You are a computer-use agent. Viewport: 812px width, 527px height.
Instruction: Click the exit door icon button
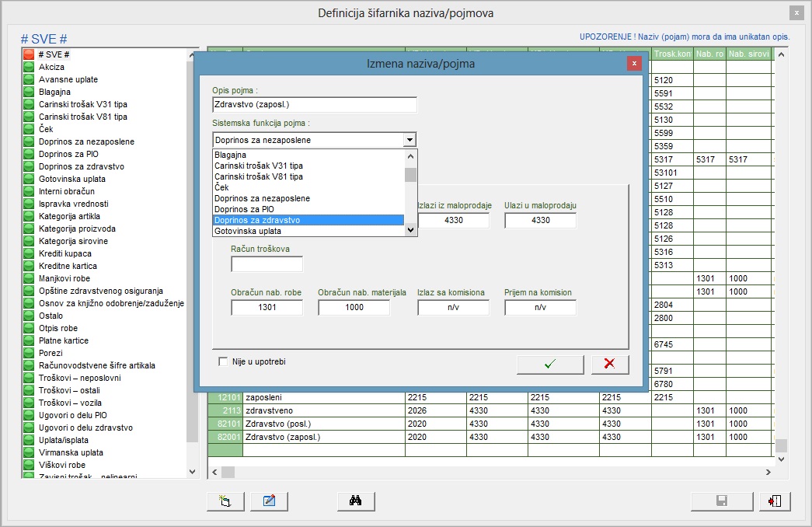point(774,501)
